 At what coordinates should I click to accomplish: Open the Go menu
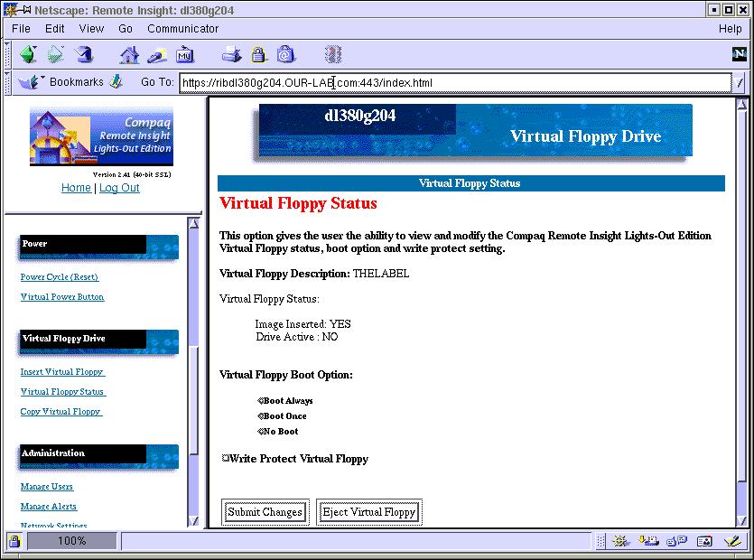click(x=126, y=28)
